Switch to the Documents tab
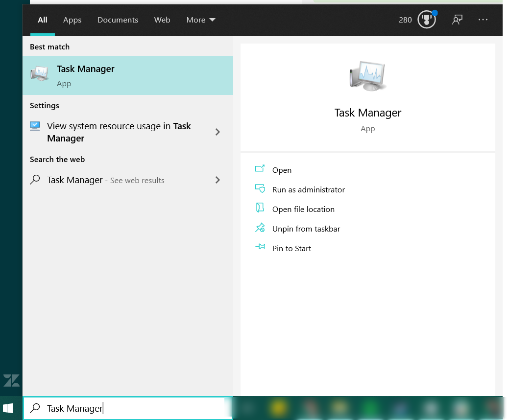The width and height of the screenshot is (509, 420). tap(118, 20)
